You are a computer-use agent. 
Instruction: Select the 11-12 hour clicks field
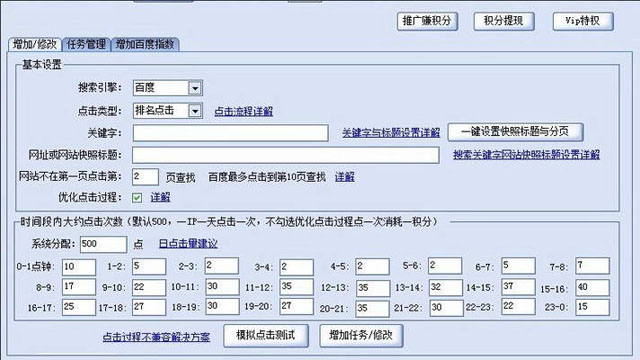297,287
